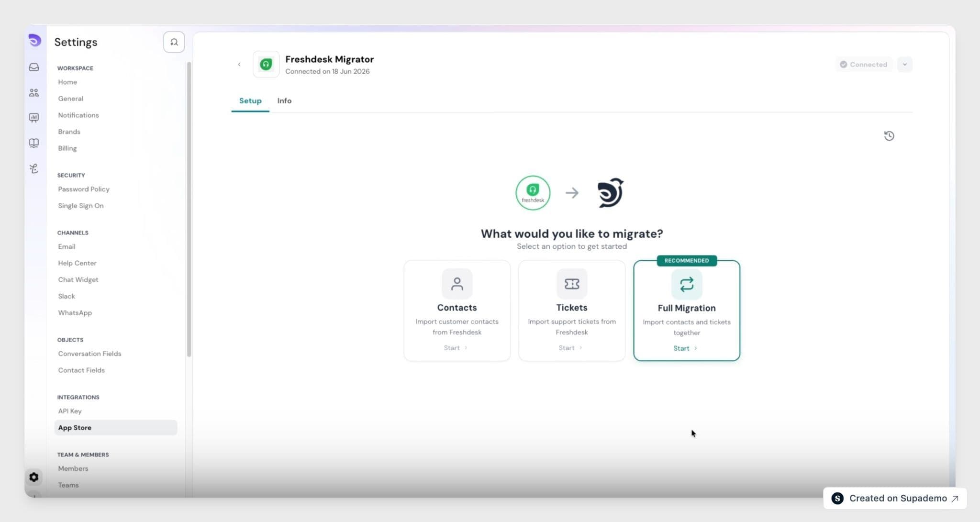Click the Tickets ticket icon
Screen dimensions: 980x522
(572, 284)
